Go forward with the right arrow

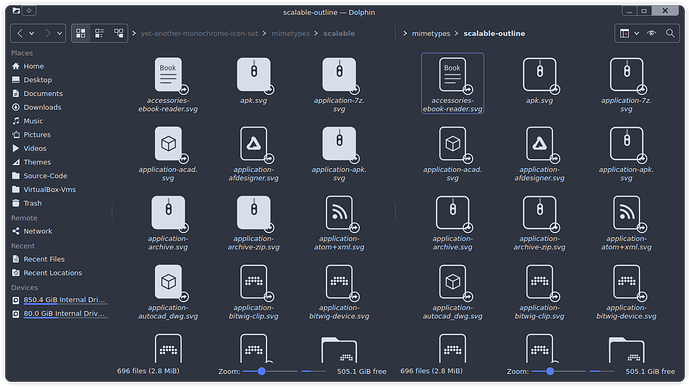pyautogui.click(x=47, y=33)
